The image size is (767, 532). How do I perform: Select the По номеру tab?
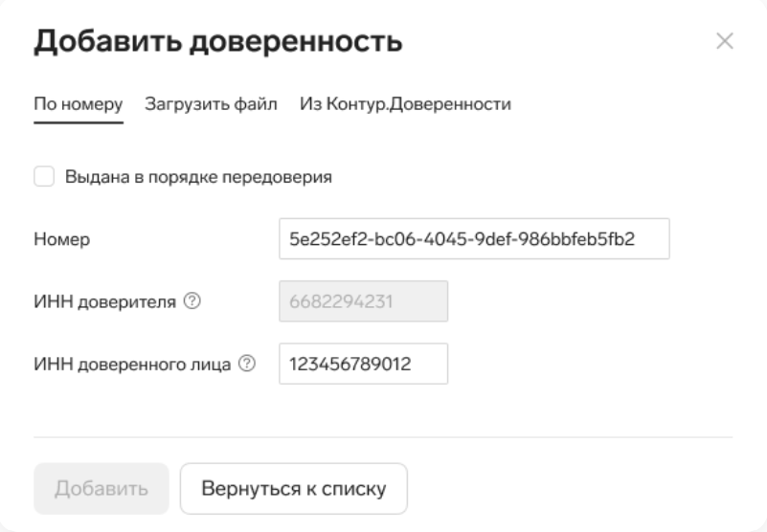pos(79,104)
